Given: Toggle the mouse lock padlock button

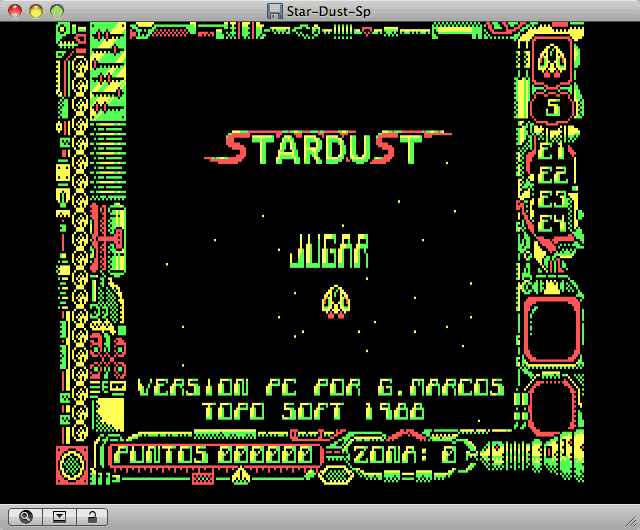Looking at the screenshot, I should (x=92, y=517).
